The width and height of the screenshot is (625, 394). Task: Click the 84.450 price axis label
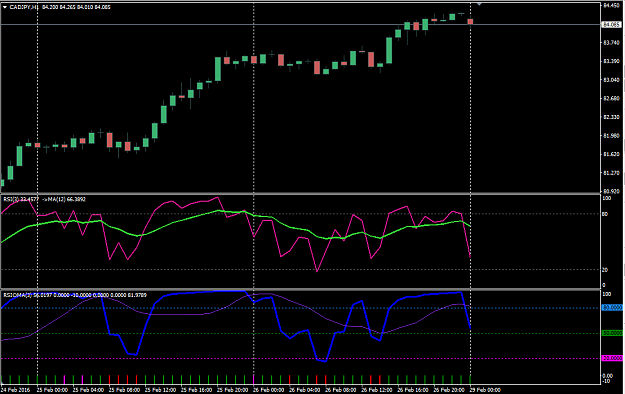[x=611, y=5]
